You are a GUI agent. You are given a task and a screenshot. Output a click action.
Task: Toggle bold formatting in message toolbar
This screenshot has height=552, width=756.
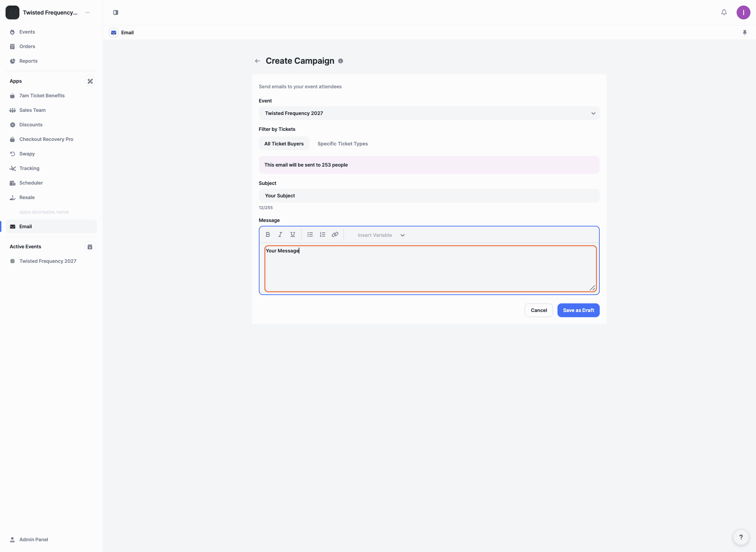(x=267, y=234)
